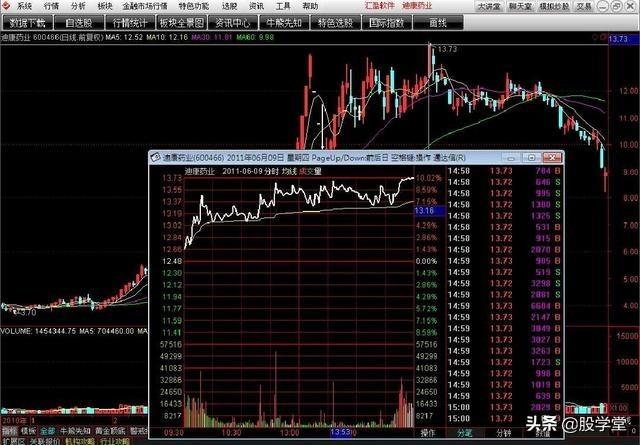Click the 特色选股 toolbar button
The image size is (640, 445).
(335, 20)
